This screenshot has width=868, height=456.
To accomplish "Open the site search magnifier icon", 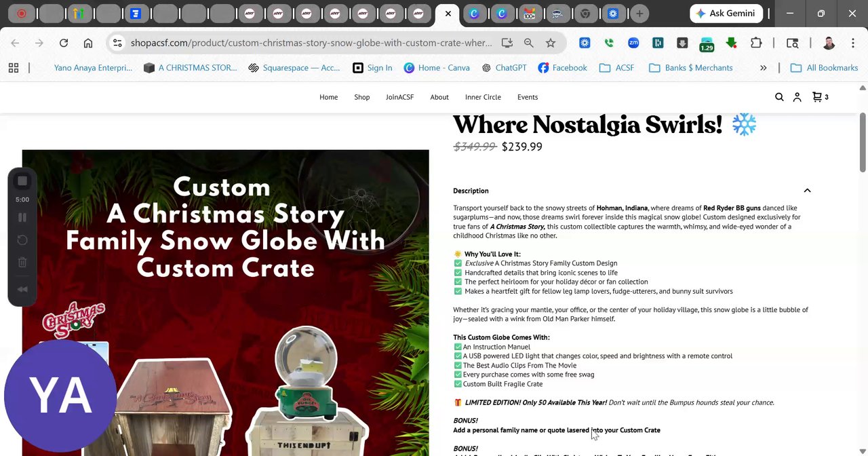I will [x=779, y=97].
